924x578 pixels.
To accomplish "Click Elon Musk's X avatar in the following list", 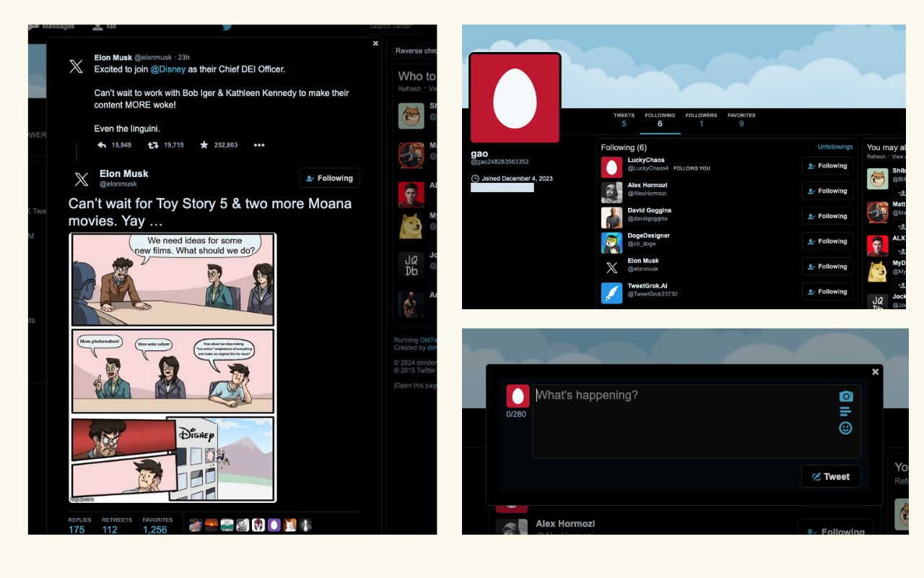I will click(611, 268).
